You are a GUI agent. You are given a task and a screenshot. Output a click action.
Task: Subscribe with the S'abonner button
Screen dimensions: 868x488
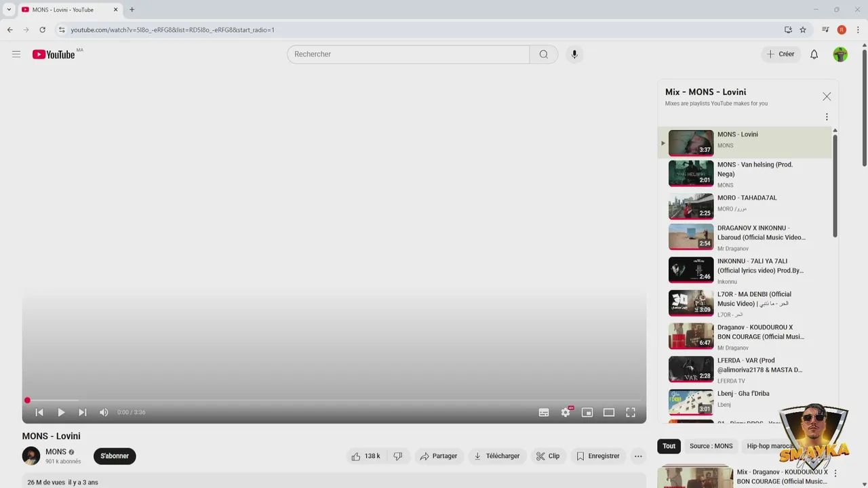pyautogui.click(x=115, y=456)
